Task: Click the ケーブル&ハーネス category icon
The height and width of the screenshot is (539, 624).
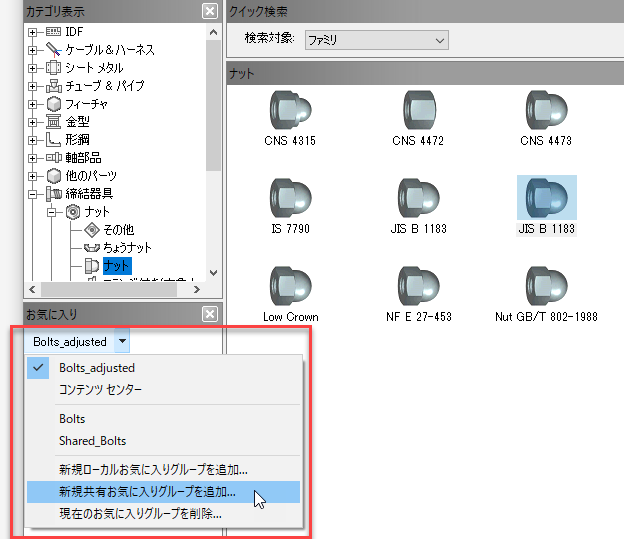Action: (53, 50)
